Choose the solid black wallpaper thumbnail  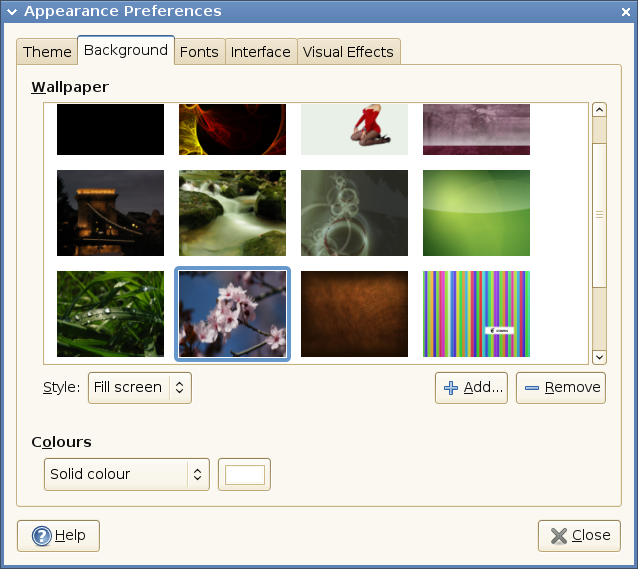click(x=110, y=129)
